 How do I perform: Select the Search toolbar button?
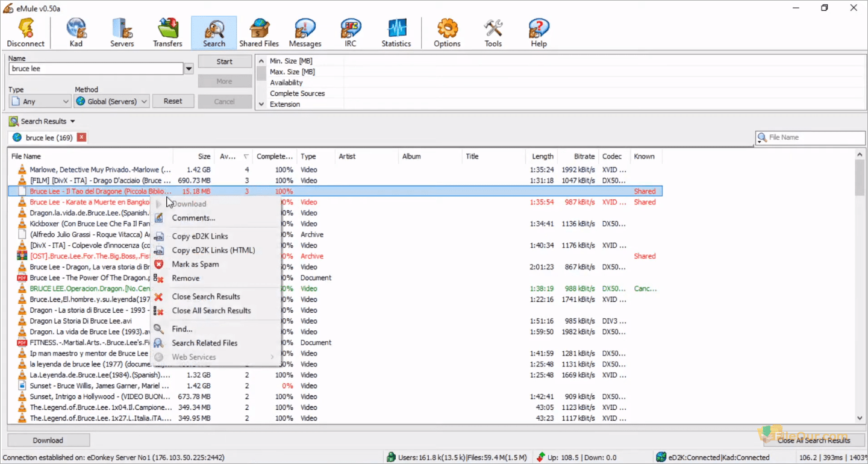tap(214, 33)
